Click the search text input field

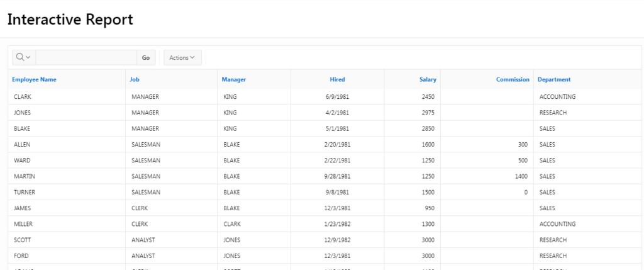[x=86, y=57]
